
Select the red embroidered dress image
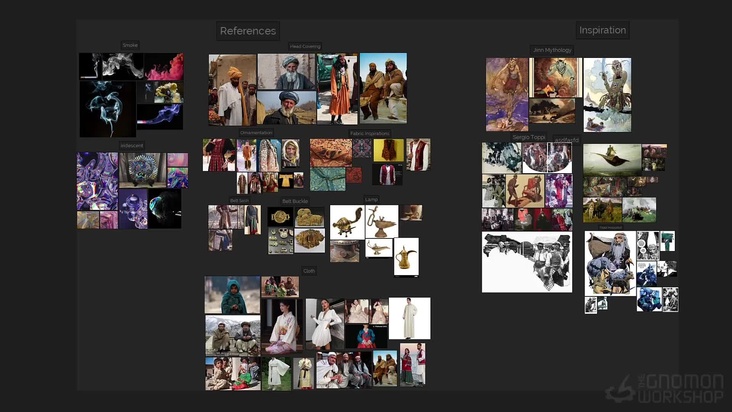point(219,155)
